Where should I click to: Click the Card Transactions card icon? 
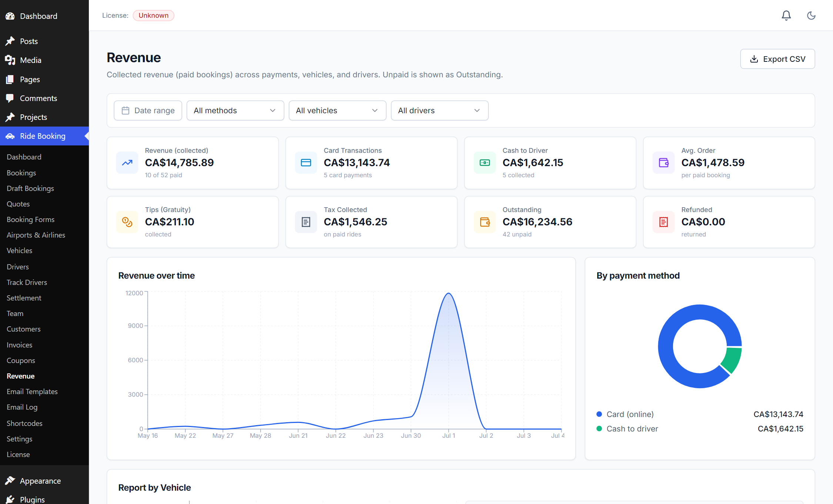306,163
